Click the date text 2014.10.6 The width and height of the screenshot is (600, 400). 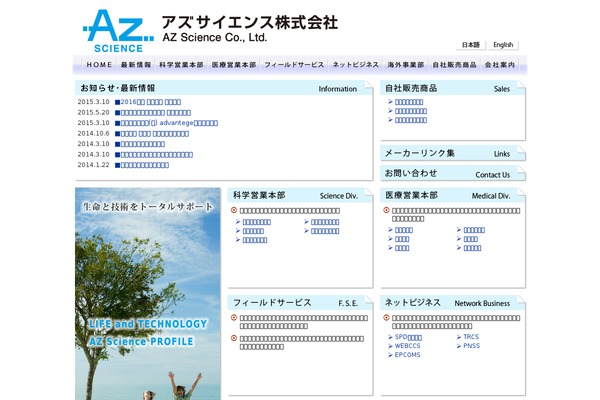[93, 134]
